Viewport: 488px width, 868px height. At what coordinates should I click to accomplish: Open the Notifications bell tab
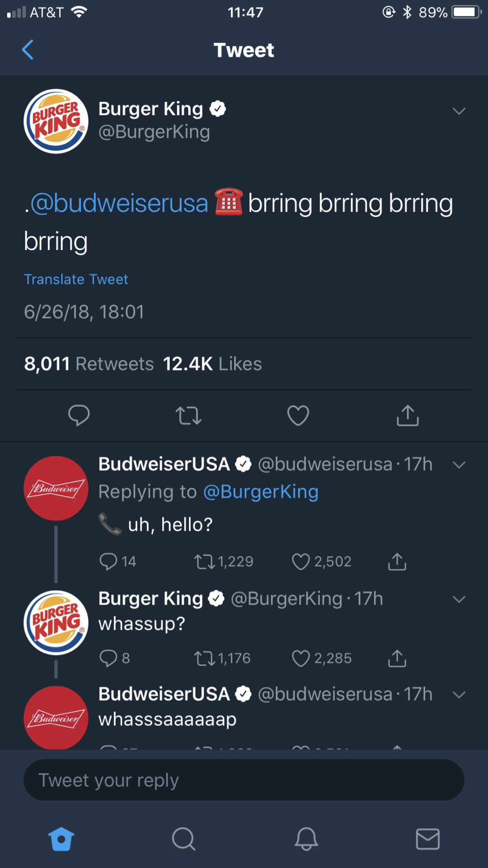pyautogui.click(x=306, y=839)
